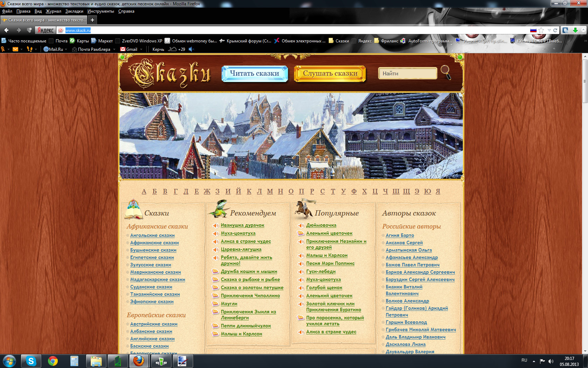Open the Windows Start menu
Viewport: 588px width, 368px height.
pos(9,361)
